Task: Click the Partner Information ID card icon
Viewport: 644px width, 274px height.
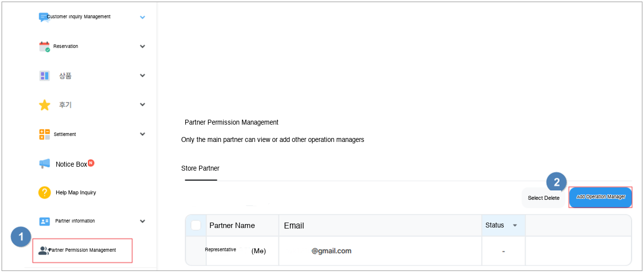Action: tap(44, 221)
